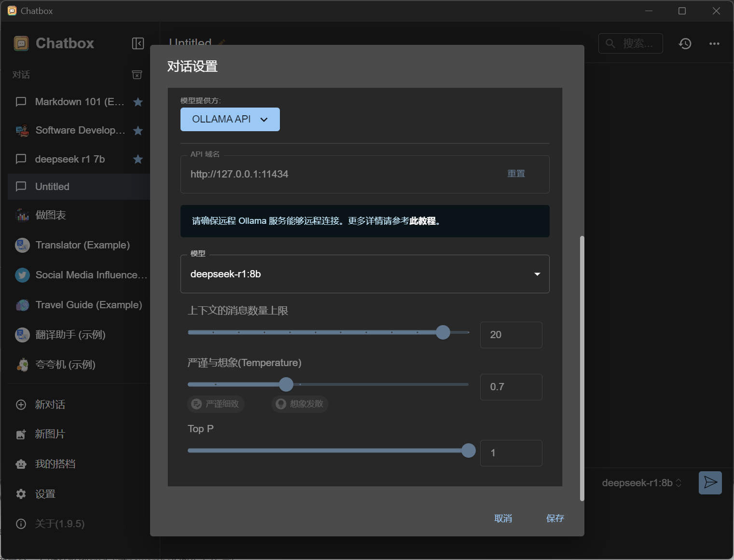734x560 pixels.
Task: Click the info icon for 关于(1.9.5)
Action: (x=21, y=524)
